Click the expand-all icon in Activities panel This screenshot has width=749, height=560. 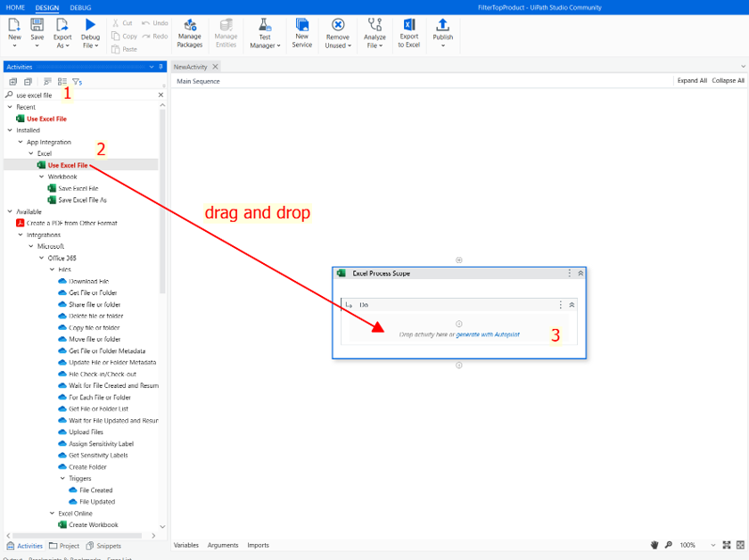point(12,82)
